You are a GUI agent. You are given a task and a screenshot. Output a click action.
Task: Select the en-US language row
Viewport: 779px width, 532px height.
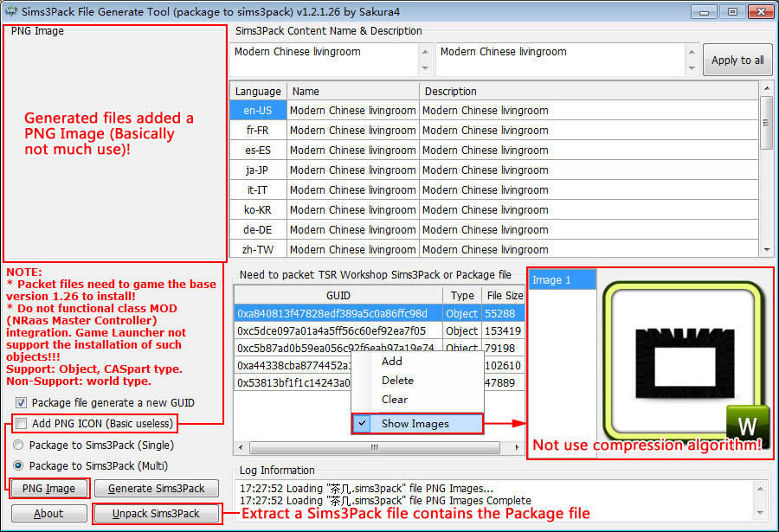(494, 110)
